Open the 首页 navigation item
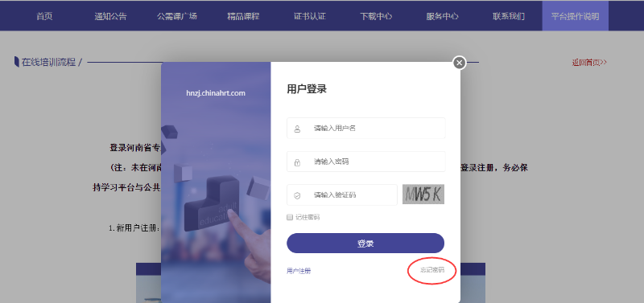This screenshot has width=644, height=303. point(44,16)
